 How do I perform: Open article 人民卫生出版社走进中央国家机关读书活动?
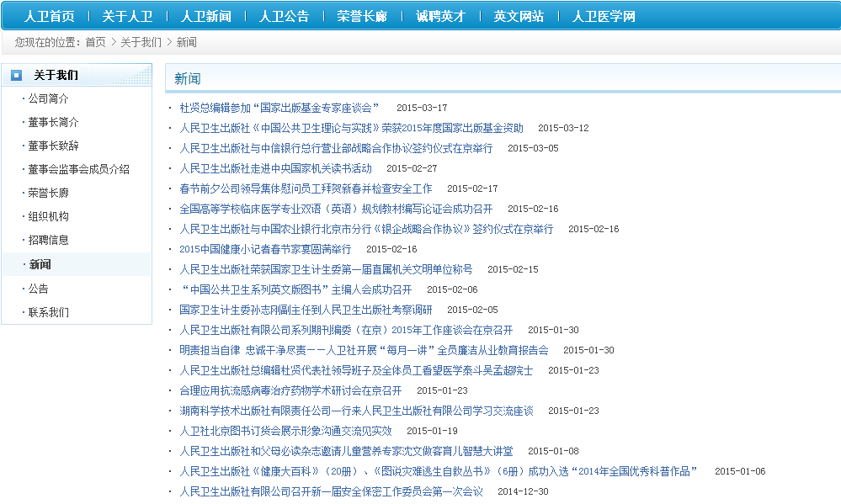click(x=275, y=168)
